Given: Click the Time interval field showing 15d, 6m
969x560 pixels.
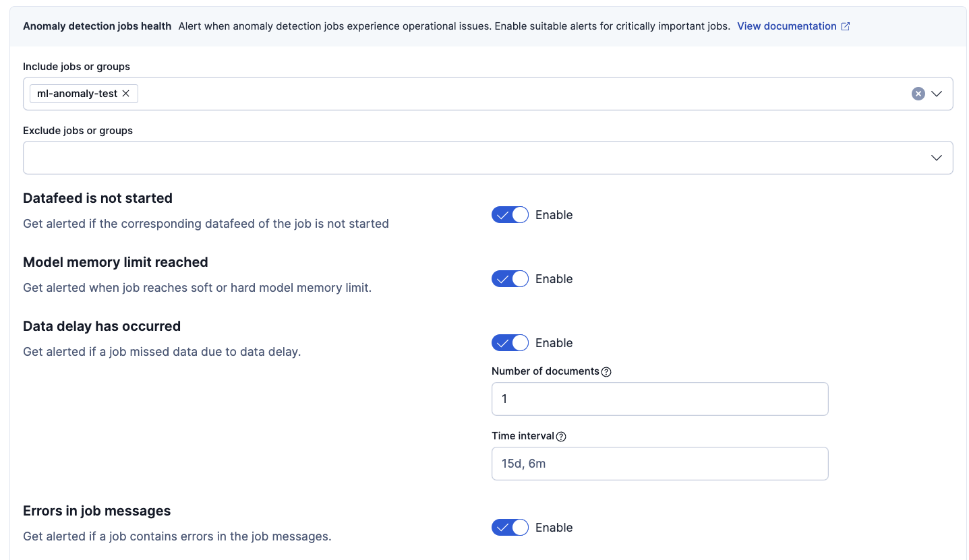Looking at the screenshot, I should tap(659, 464).
